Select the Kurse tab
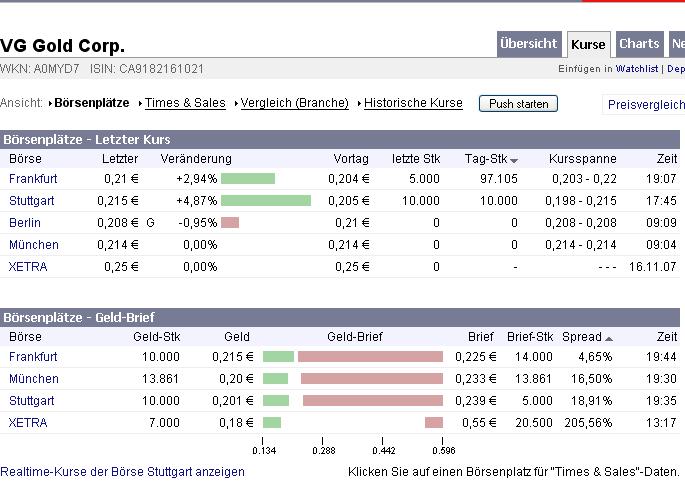685x486 pixels. tap(588, 45)
